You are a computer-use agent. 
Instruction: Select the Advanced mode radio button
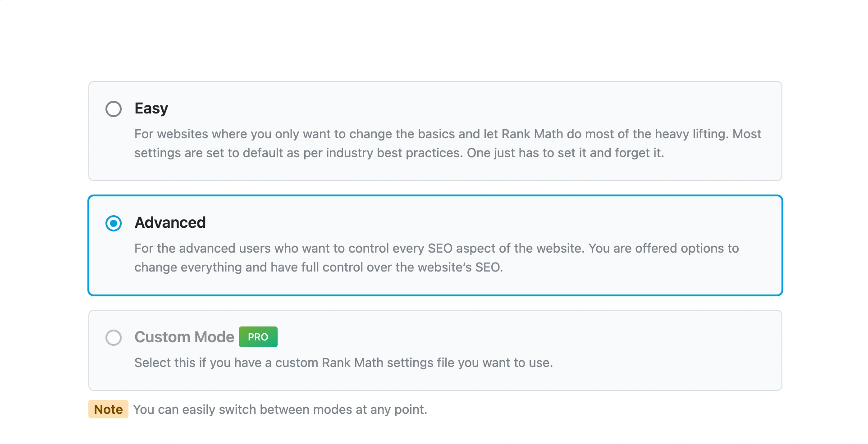(x=114, y=223)
